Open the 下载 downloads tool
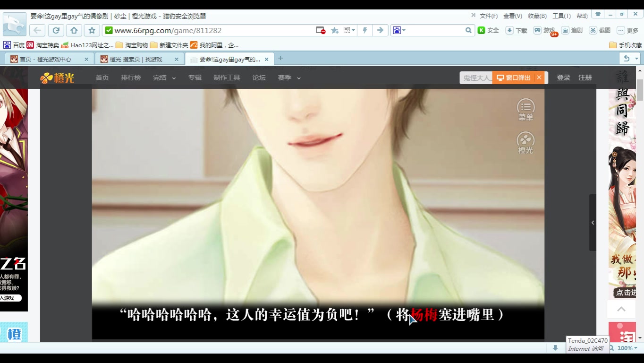 point(517,30)
